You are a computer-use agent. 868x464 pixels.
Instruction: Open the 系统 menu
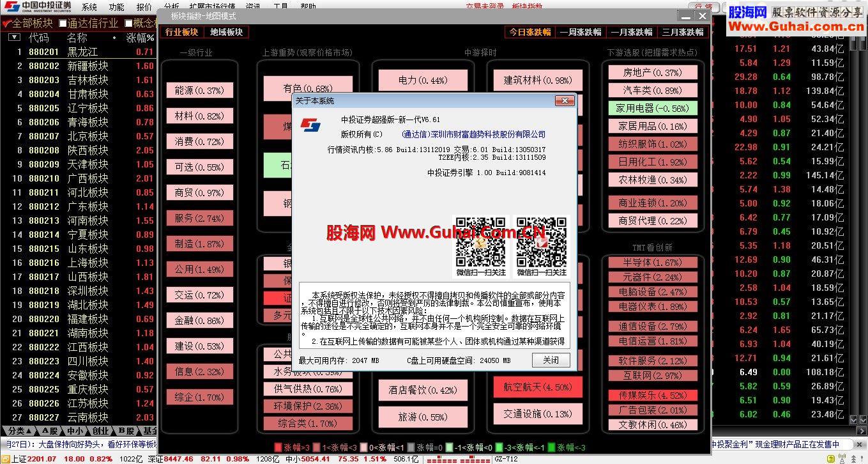tap(89, 7)
